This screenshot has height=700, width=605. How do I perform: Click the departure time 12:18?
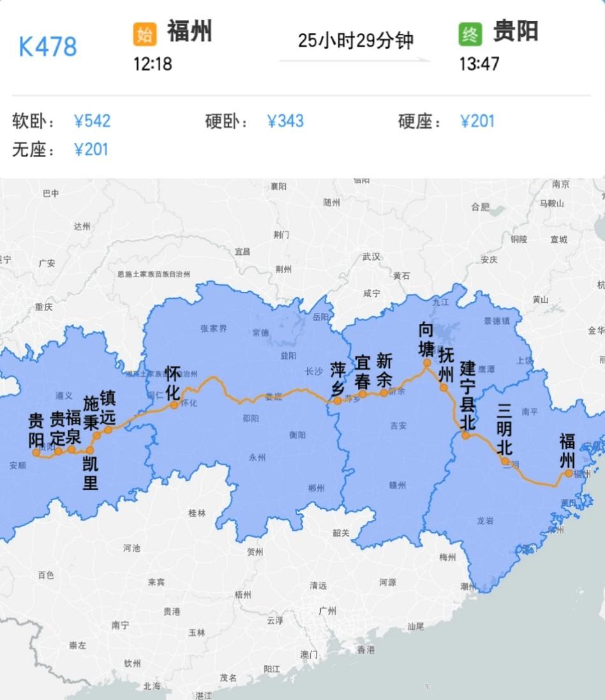[152, 63]
